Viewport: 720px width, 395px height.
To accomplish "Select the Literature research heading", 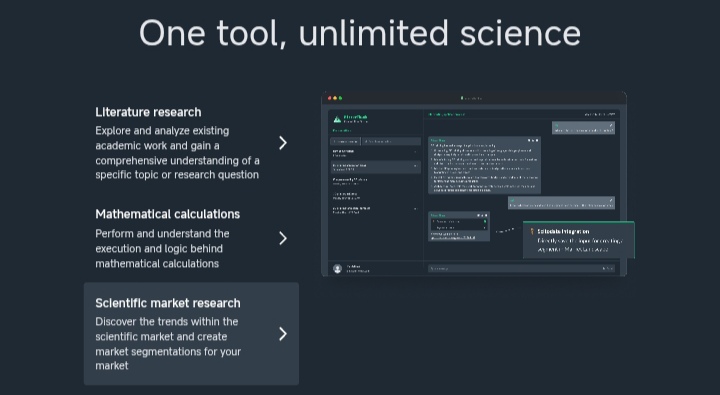I will click(148, 113).
